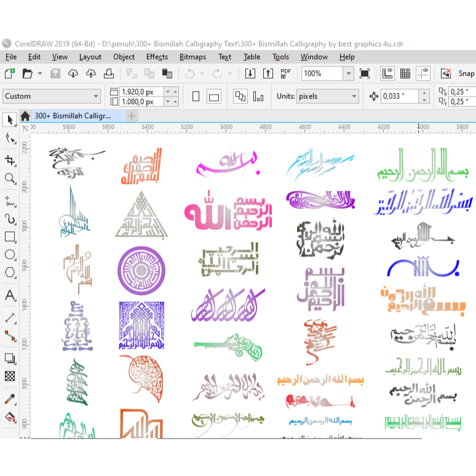
Task: Click the Publish to PDF icon
Action: 285,73
